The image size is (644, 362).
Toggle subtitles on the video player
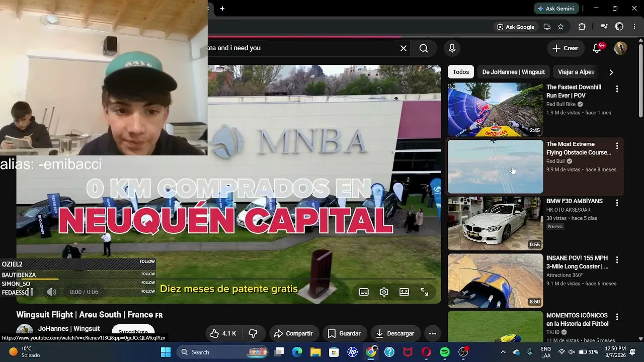click(x=364, y=292)
